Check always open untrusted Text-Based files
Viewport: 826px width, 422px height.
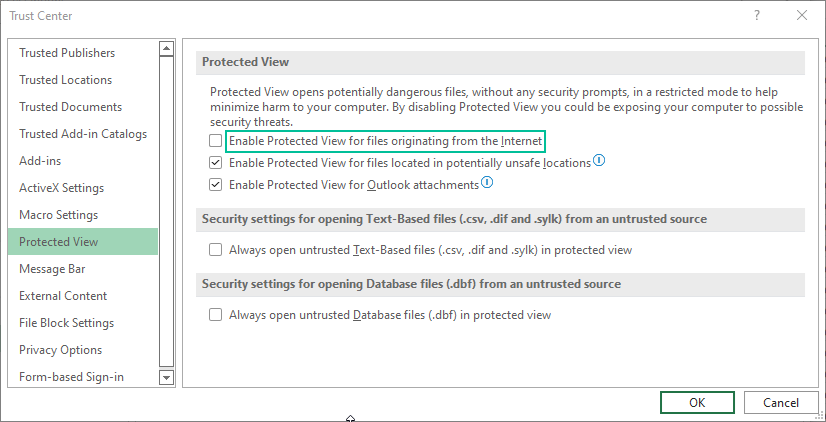click(x=215, y=250)
